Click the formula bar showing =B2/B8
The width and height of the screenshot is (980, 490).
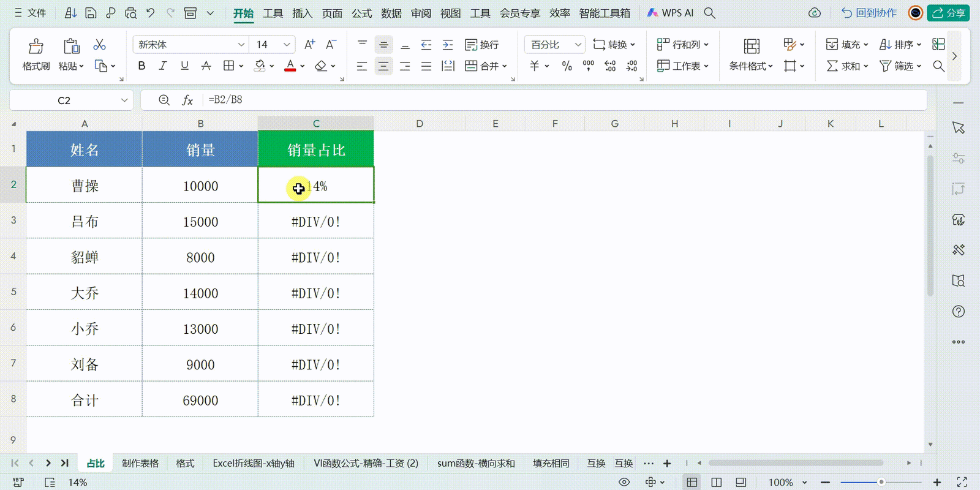533,100
